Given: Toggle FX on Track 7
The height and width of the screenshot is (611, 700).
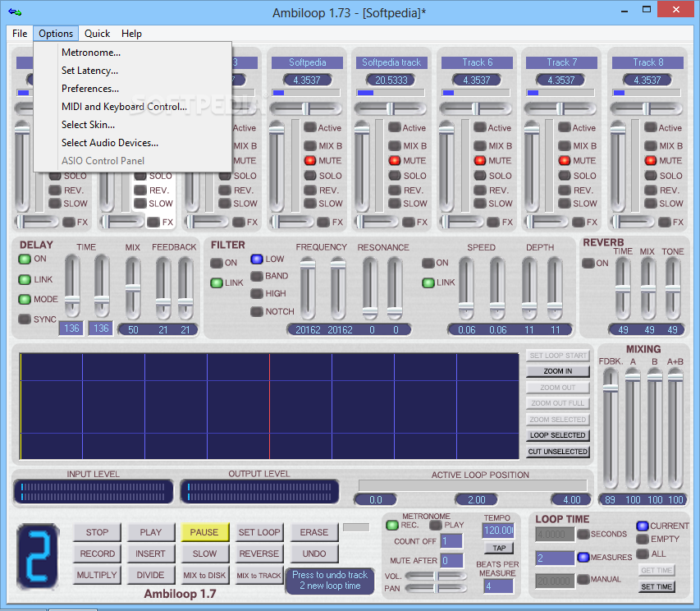Looking at the screenshot, I should 579,222.
